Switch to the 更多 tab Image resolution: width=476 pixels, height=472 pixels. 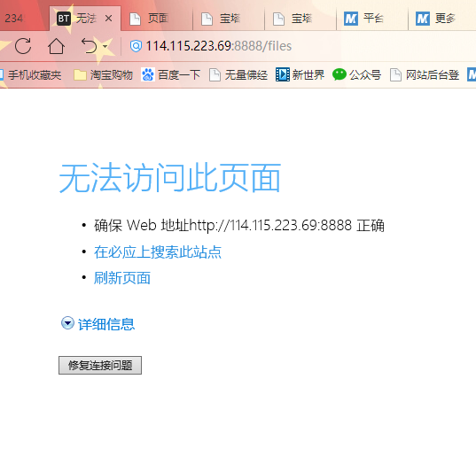443,19
